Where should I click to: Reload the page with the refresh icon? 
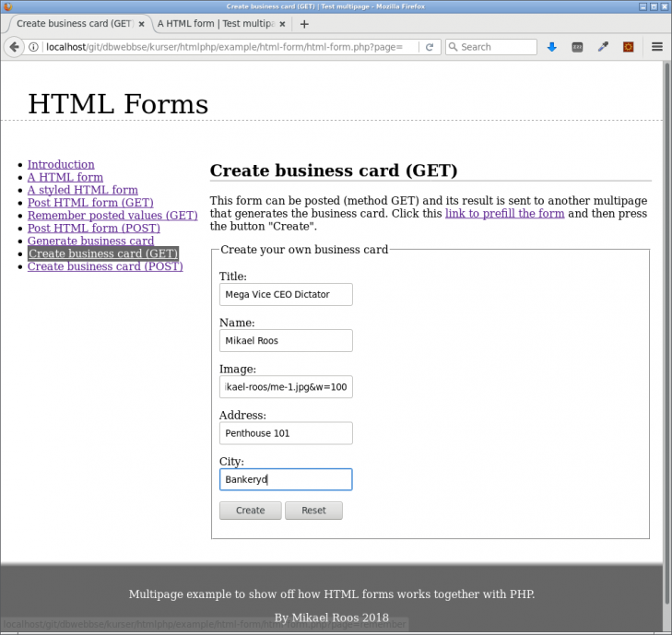(430, 47)
